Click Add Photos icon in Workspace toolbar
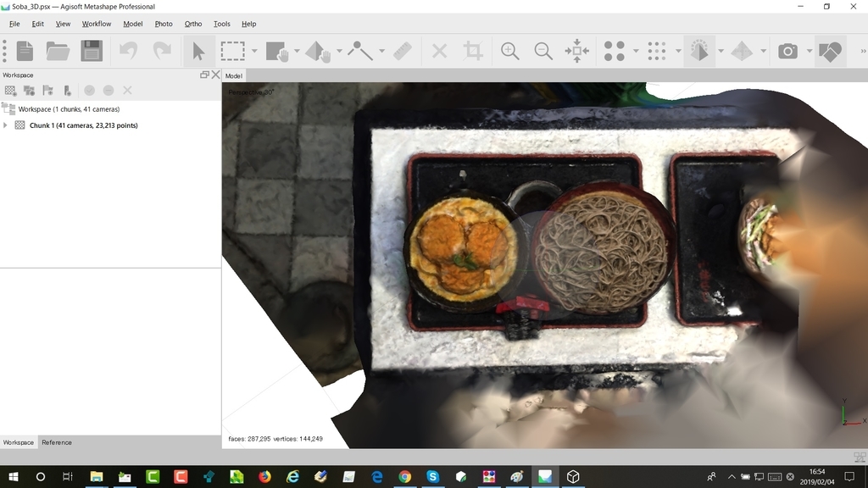868x488 pixels. (x=30, y=90)
